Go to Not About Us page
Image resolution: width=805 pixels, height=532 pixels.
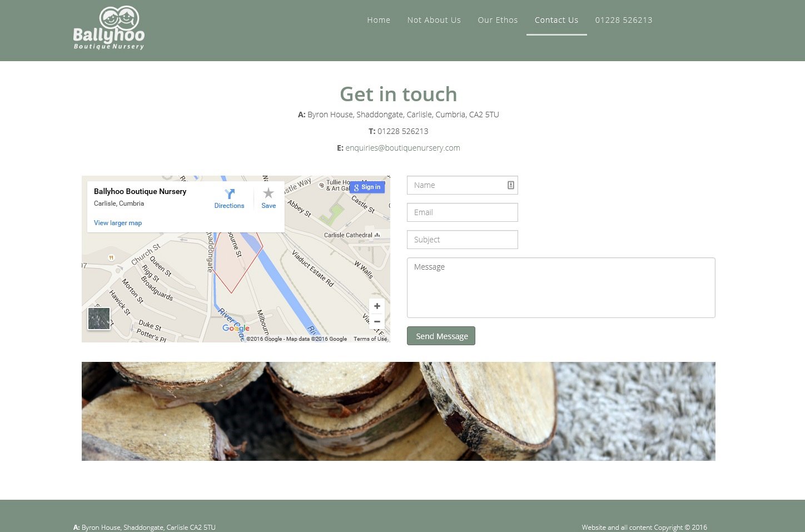434,20
